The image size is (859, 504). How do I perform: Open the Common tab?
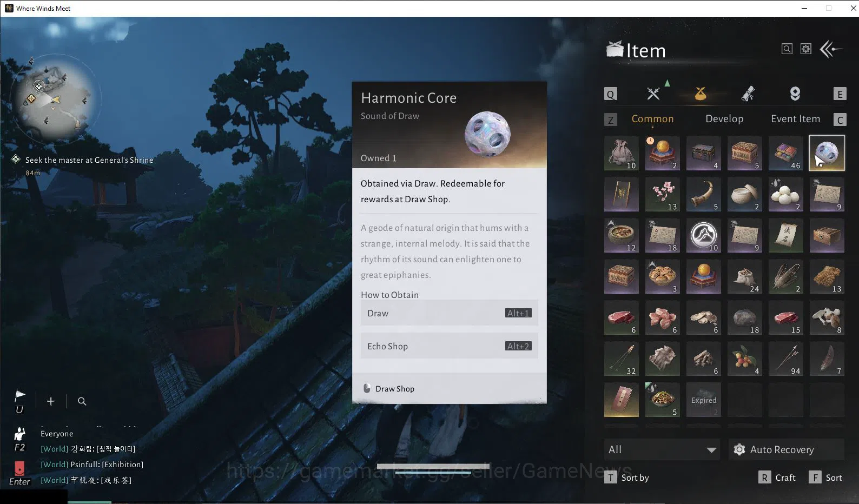652,119
